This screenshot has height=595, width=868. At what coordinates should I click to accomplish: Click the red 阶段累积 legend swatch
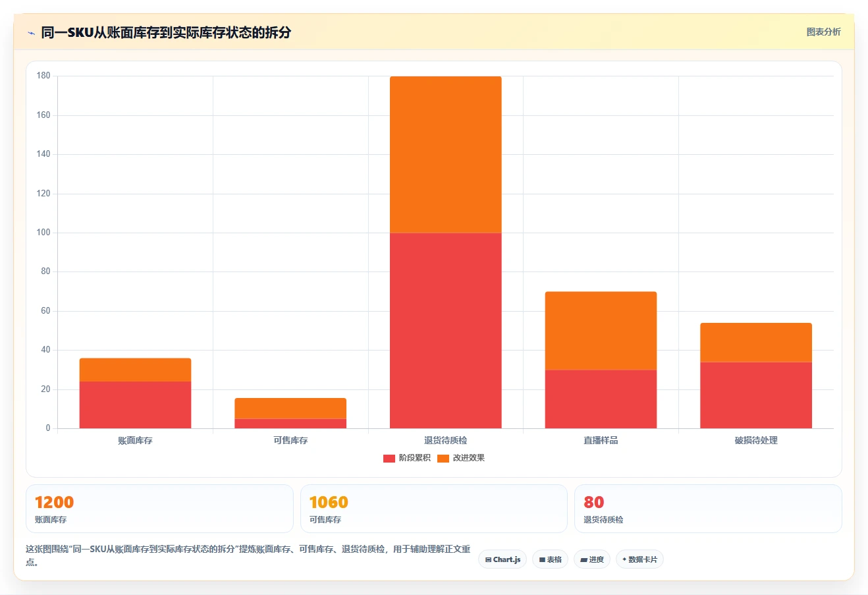(389, 459)
